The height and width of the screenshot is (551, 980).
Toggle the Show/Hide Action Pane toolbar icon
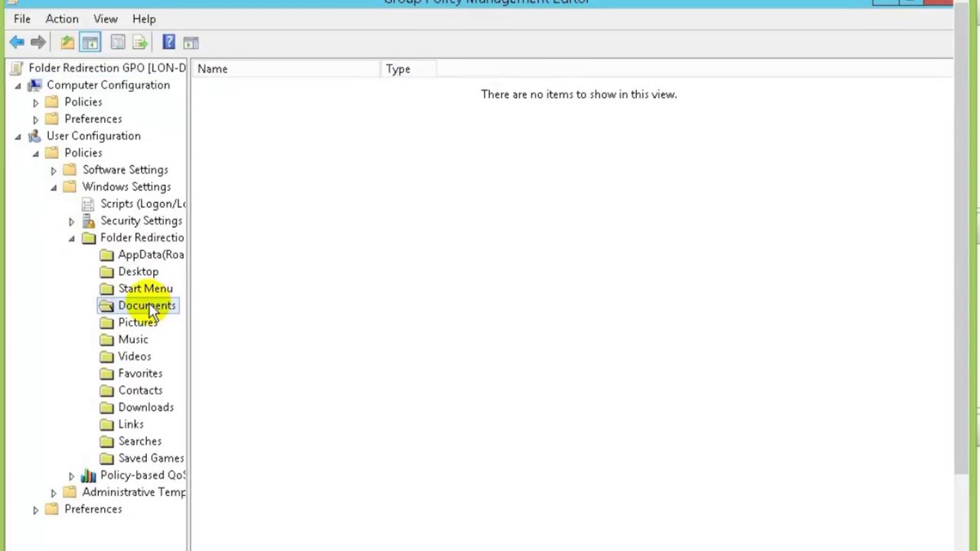tap(191, 42)
